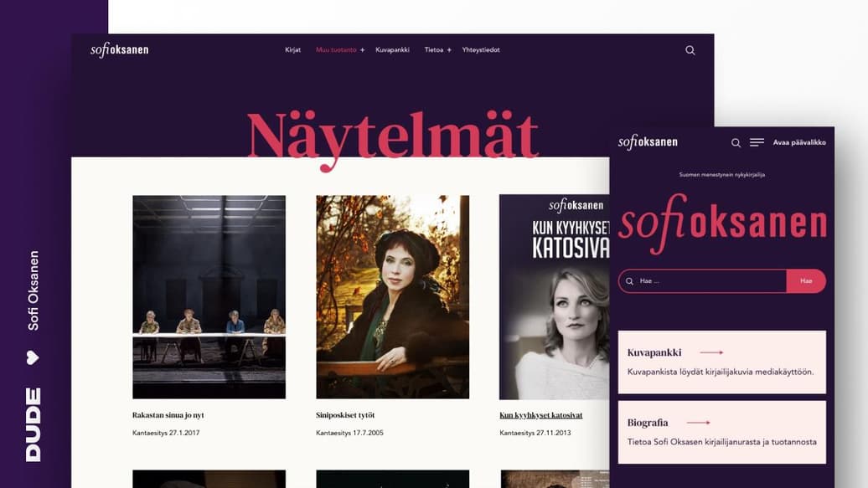Viewport: 868px width, 488px height.
Task: Click the arrow next to Biografia
Action: pos(698,423)
